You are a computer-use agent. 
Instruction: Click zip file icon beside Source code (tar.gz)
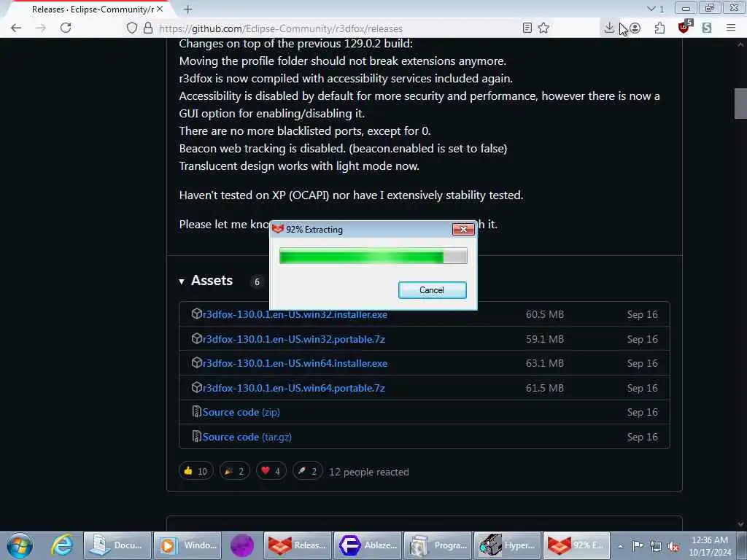click(197, 437)
